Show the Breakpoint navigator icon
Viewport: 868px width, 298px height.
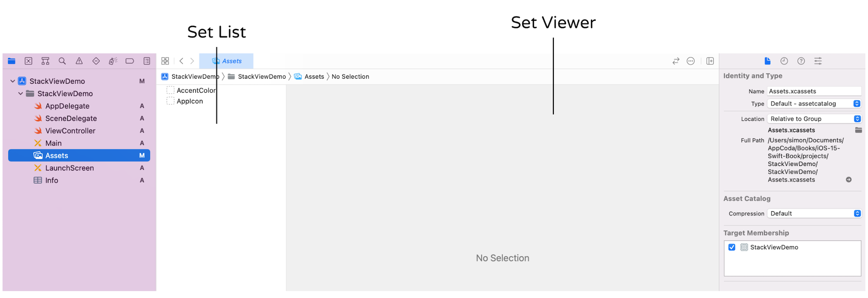click(130, 61)
